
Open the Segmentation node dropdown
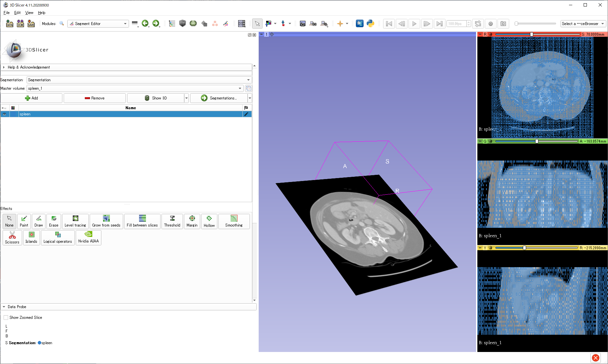(139, 80)
